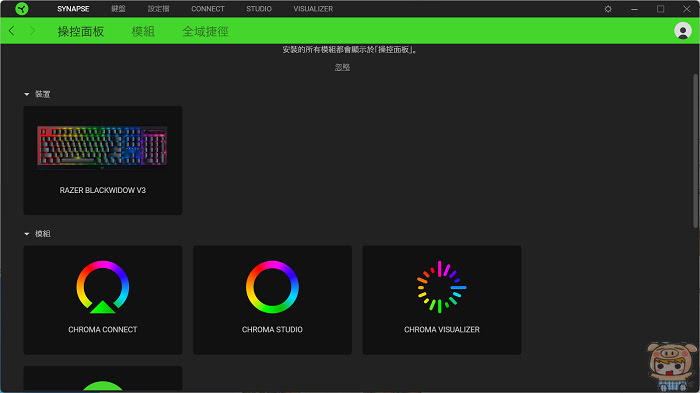Open the settings gear icon
Screen dimensions: 700x393
pos(608,9)
